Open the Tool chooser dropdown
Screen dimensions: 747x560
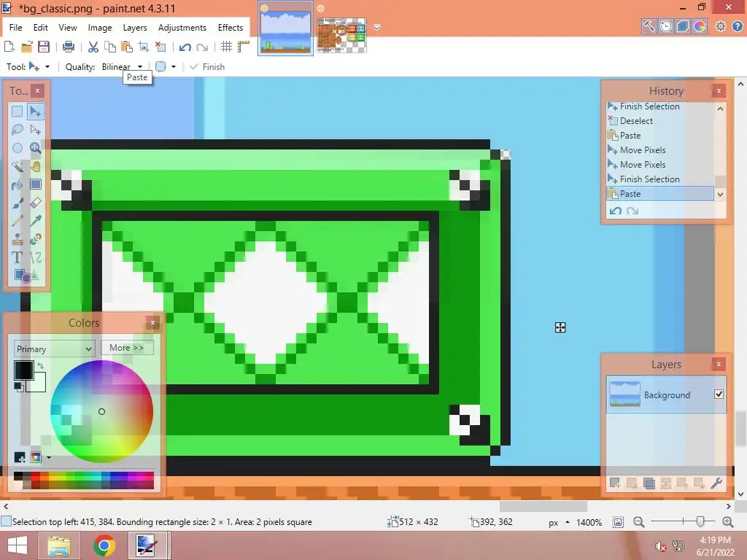(47, 66)
